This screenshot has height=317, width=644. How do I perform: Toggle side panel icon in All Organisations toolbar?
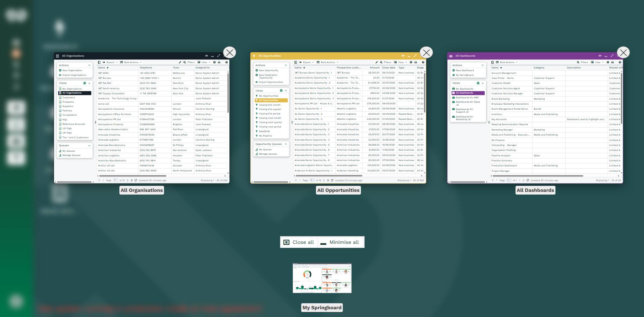(x=99, y=62)
